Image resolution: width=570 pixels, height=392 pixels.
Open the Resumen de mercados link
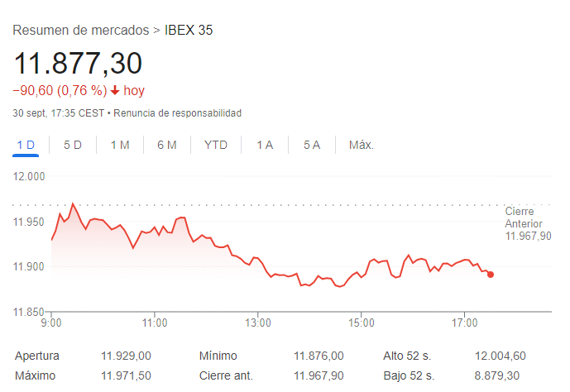[x=81, y=30]
